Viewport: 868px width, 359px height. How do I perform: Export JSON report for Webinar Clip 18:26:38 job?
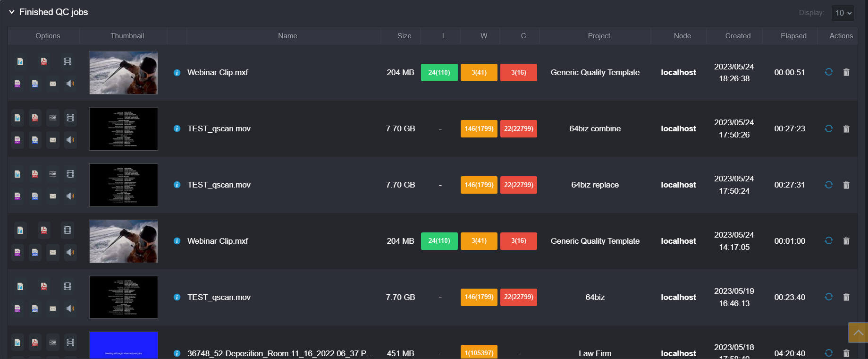(x=35, y=84)
